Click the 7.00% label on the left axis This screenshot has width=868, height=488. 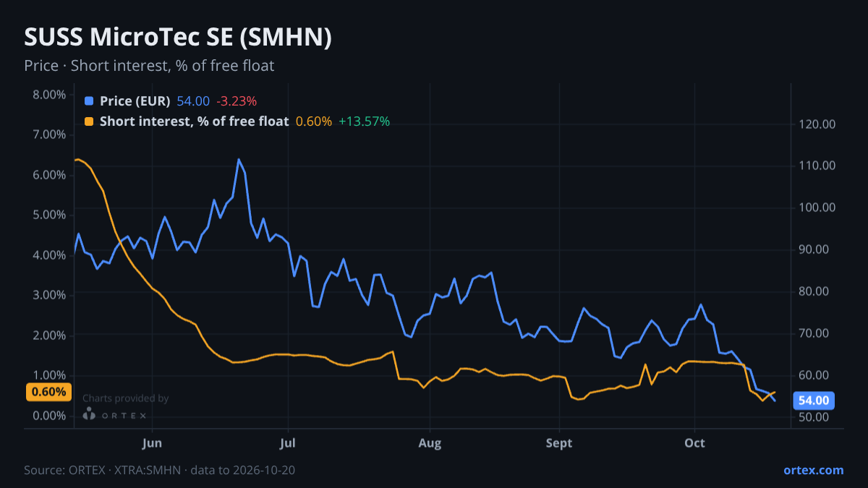pyautogui.click(x=49, y=134)
